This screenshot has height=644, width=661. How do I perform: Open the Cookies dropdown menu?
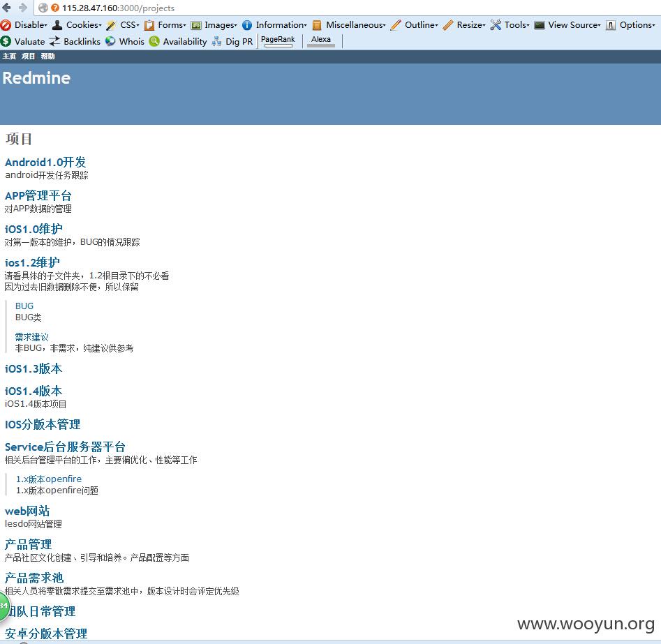click(84, 25)
